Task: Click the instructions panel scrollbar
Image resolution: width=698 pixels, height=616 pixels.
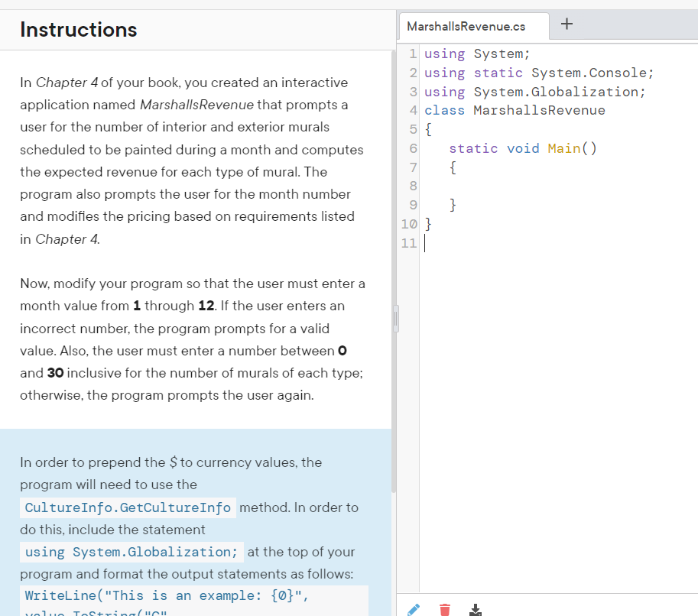Action: point(394,321)
